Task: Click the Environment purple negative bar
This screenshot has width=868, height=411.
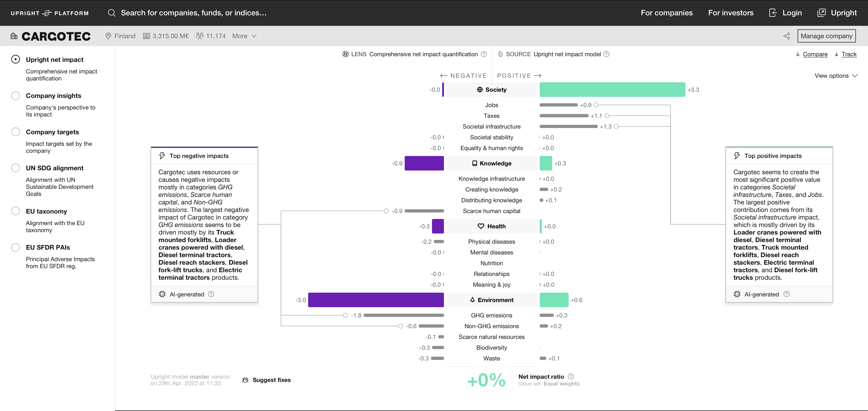Action: [376, 300]
